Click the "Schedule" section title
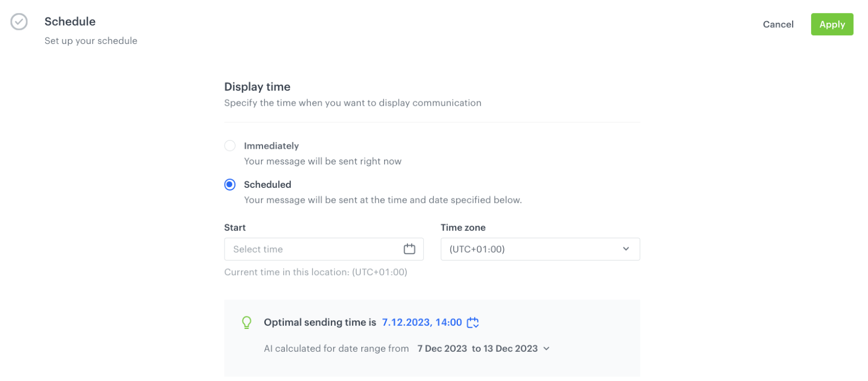The width and height of the screenshot is (868, 381). pyautogui.click(x=70, y=22)
